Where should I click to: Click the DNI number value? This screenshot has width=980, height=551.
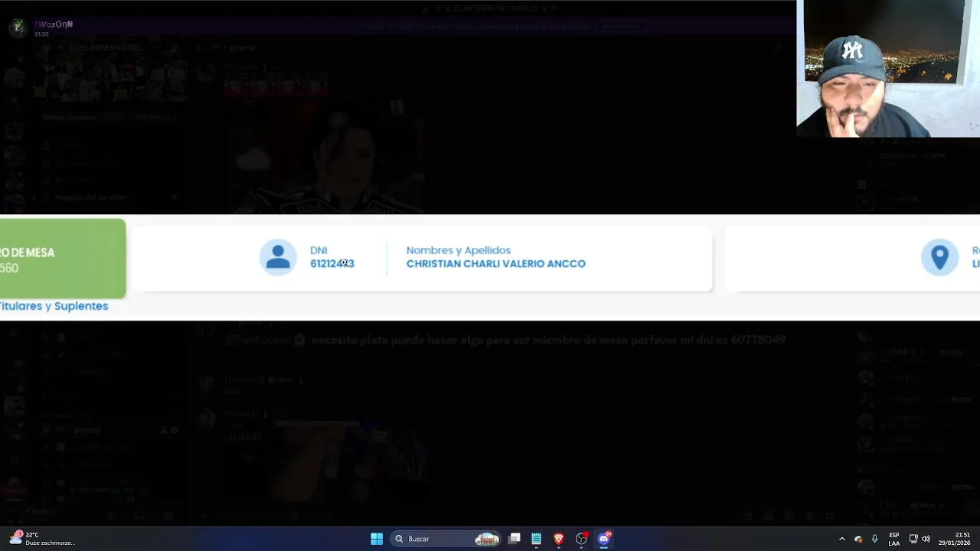pyautogui.click(x=332, y=263)
